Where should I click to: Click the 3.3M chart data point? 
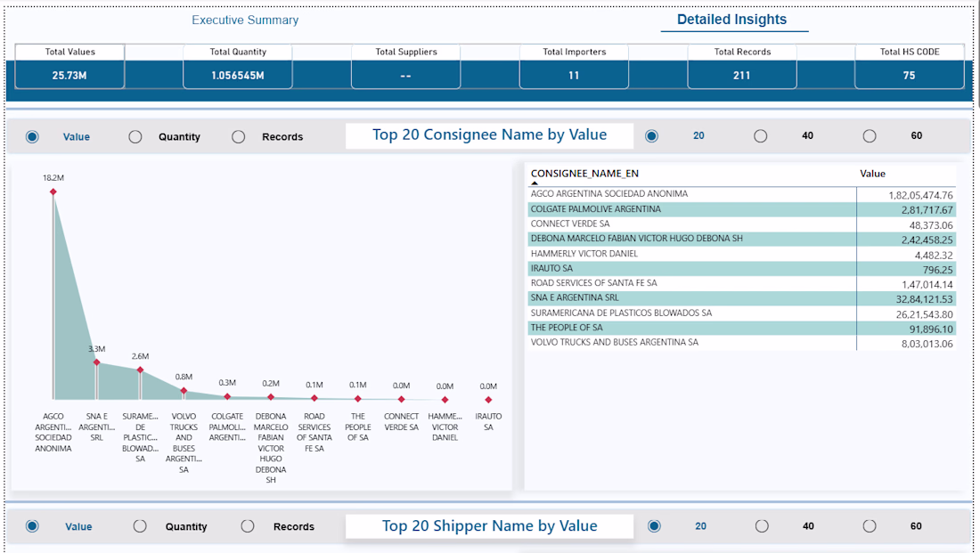(97, 362)
